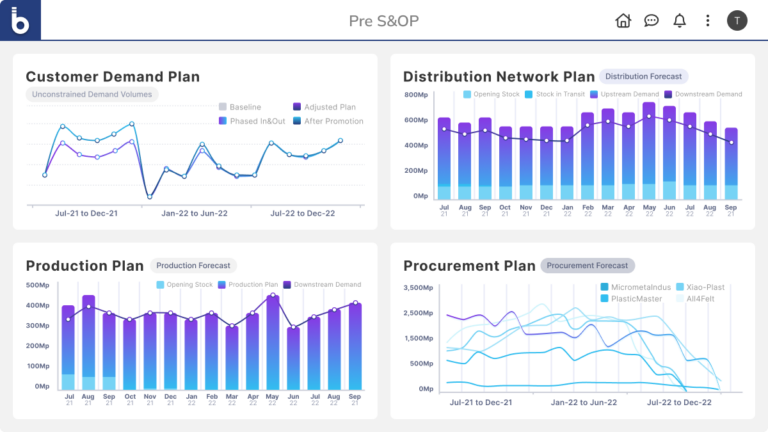768x432 pixels.
Task: Open the chat messages icon
Action: coord(651,20)
